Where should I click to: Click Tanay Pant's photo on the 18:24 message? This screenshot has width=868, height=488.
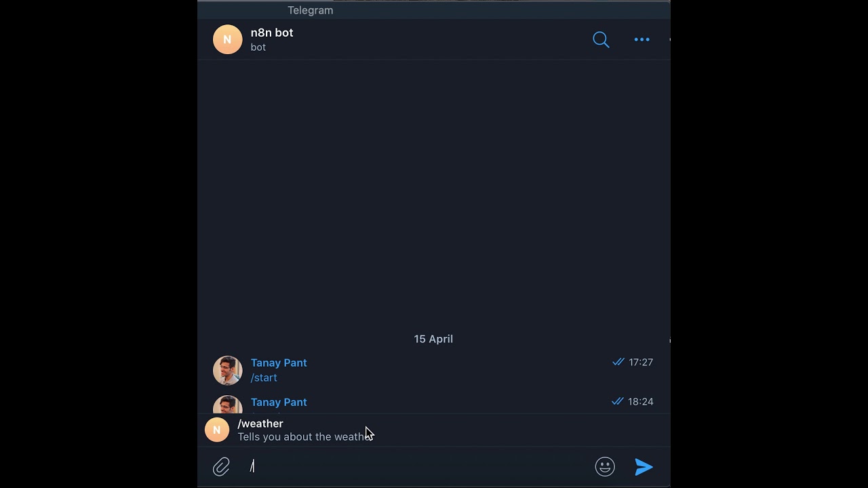[227, 405]
